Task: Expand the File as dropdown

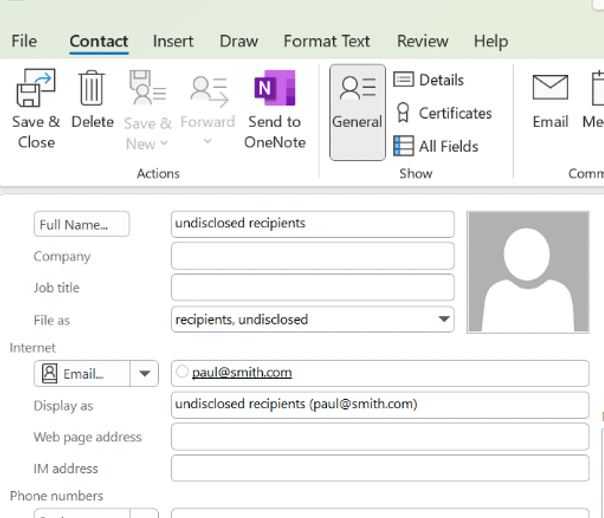Action: point(443,320)
